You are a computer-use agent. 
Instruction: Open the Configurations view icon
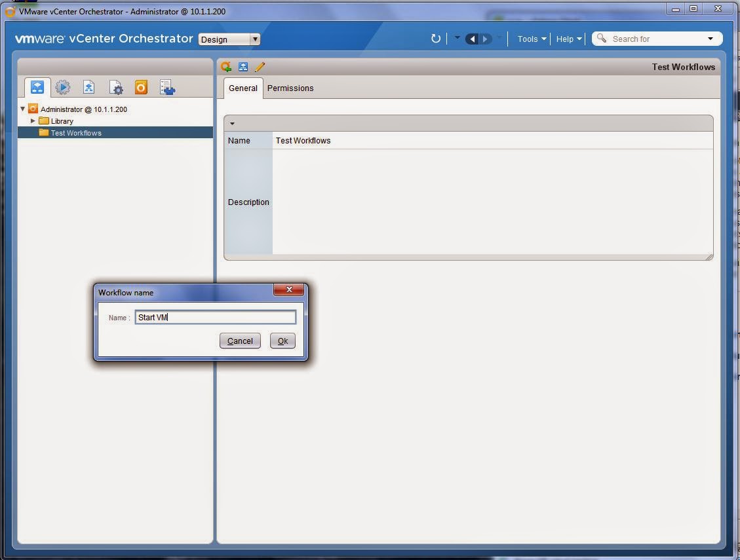coord(115,88)
